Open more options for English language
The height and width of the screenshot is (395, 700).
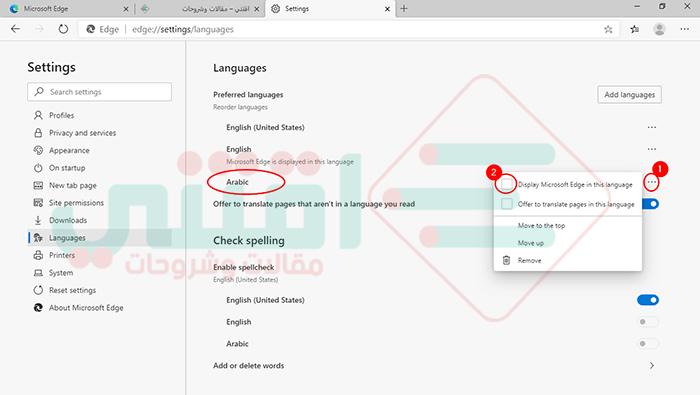[x=652, y=149]
